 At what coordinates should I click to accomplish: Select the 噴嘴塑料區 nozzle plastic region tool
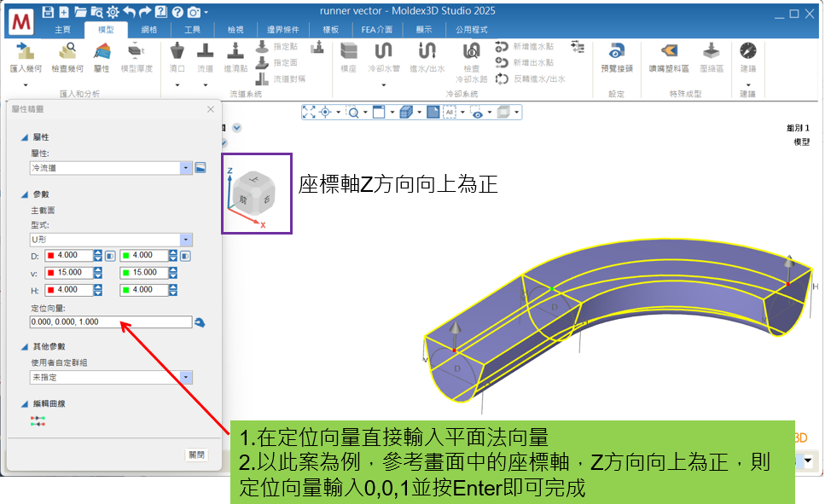click(669, 55)
